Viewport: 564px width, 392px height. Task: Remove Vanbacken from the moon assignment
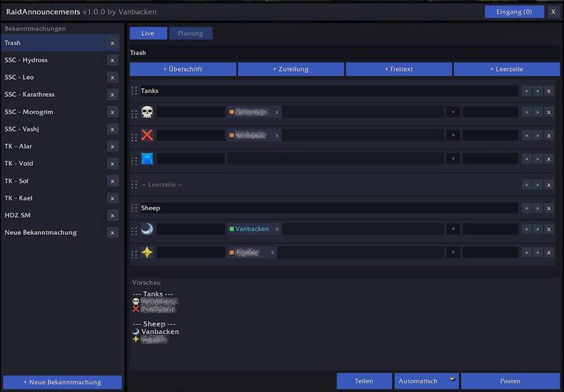277,229
